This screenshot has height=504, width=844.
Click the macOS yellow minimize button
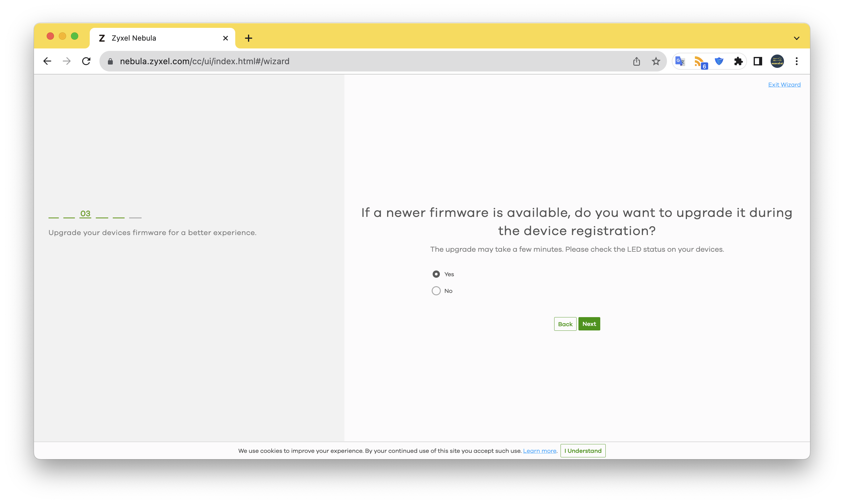tap(62, 36)
